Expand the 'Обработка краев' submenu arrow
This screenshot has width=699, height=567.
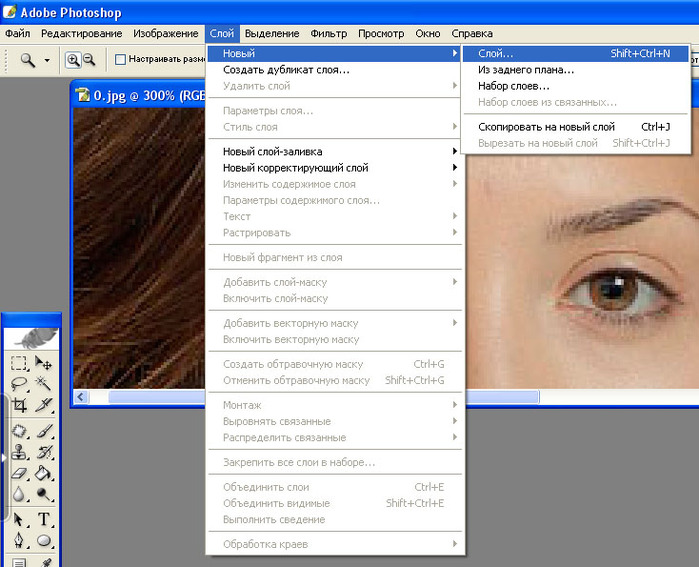click(x=455, y=544)
